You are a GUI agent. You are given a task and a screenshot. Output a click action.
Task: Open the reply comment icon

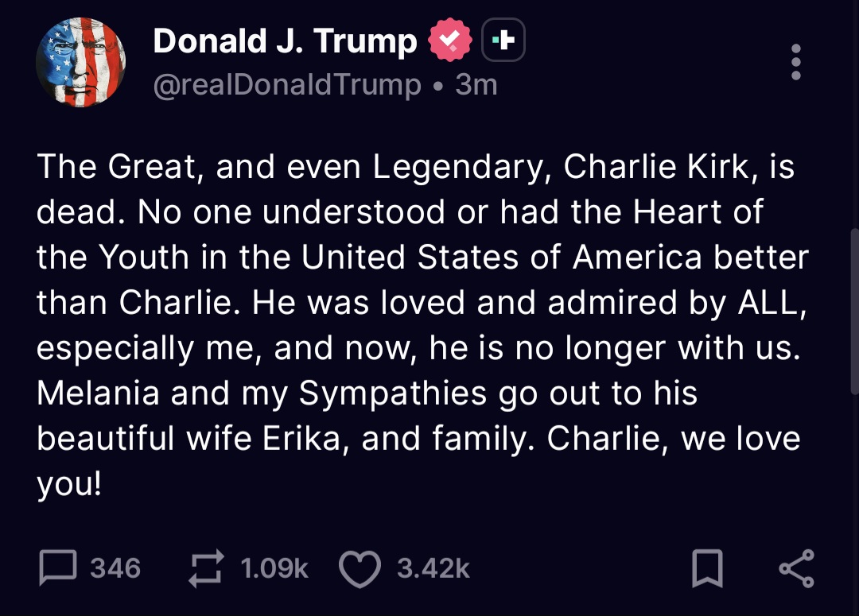(56, 568)
